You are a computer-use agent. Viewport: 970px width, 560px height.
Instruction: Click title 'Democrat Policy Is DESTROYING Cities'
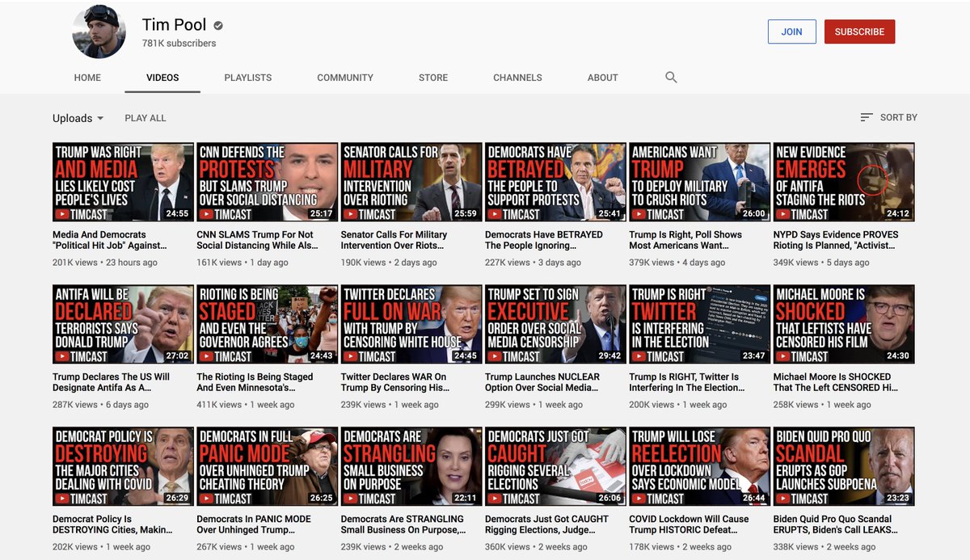point(112,524)
